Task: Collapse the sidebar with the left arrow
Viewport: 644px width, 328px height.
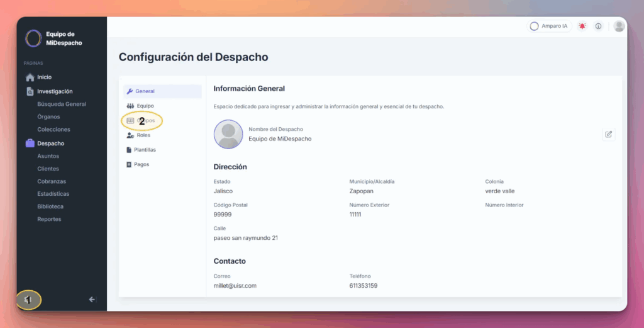Action: coord(92,300)
